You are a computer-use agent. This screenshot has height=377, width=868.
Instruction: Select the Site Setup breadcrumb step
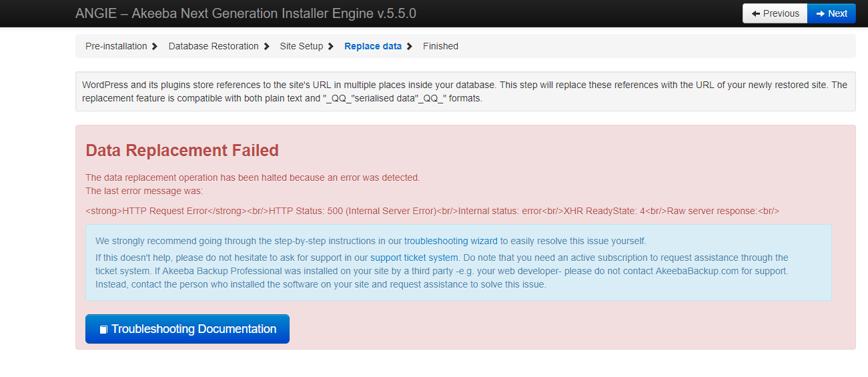coord(302,46)
